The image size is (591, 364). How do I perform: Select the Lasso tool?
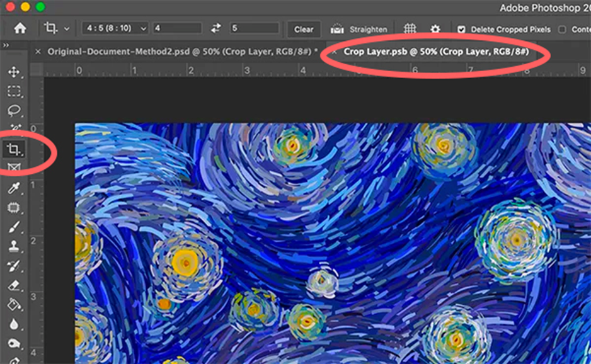(x=14, y=110)
